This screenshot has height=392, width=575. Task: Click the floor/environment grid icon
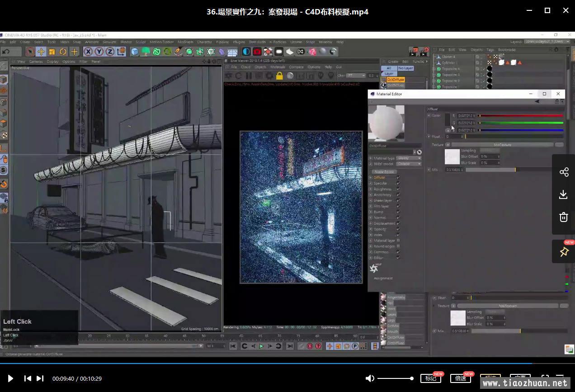[232, 52]
